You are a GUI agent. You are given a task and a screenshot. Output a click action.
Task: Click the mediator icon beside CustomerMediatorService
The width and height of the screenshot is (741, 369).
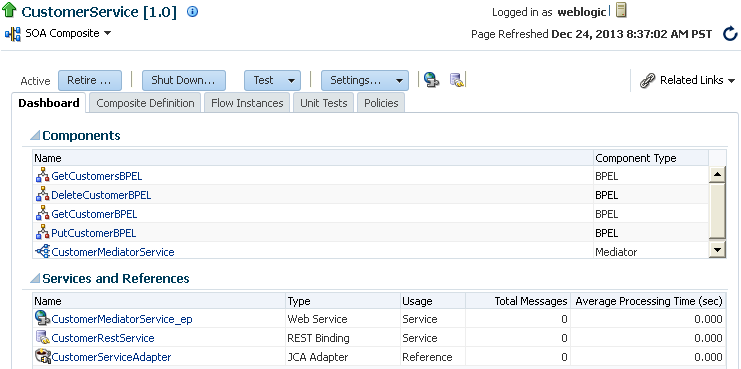(x=43, y=251)
